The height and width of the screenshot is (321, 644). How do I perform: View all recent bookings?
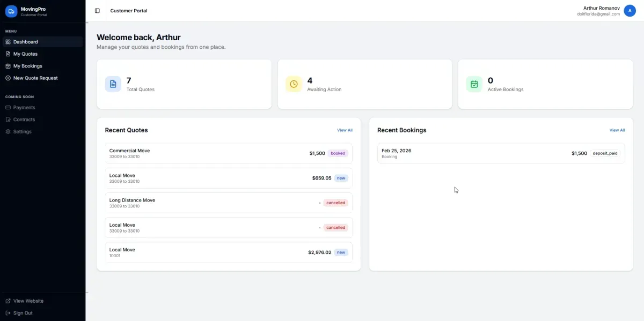click(617, 130)
